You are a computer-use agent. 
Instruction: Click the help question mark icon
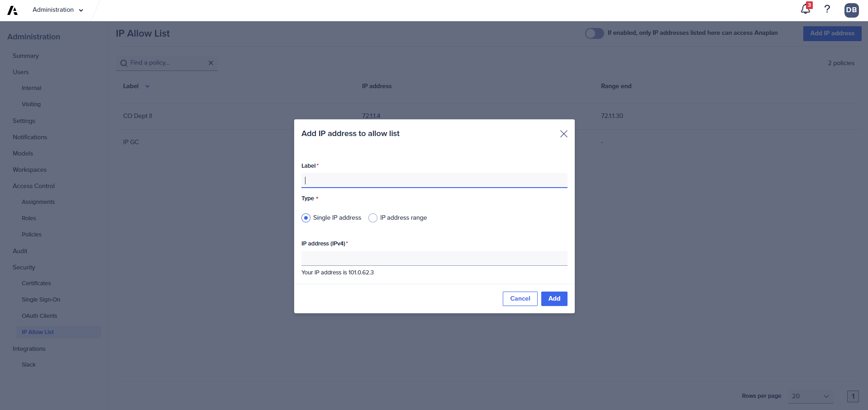[x=827, y=9]
